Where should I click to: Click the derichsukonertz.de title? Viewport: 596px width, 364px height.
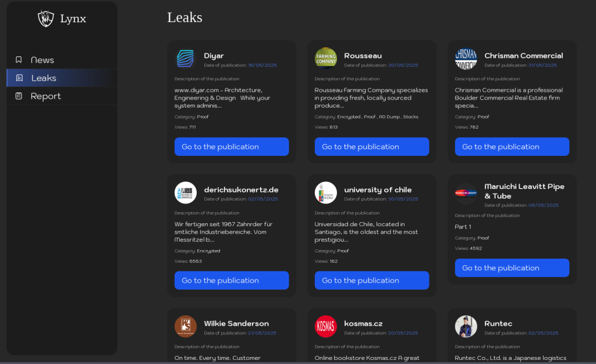click(241, 190)
